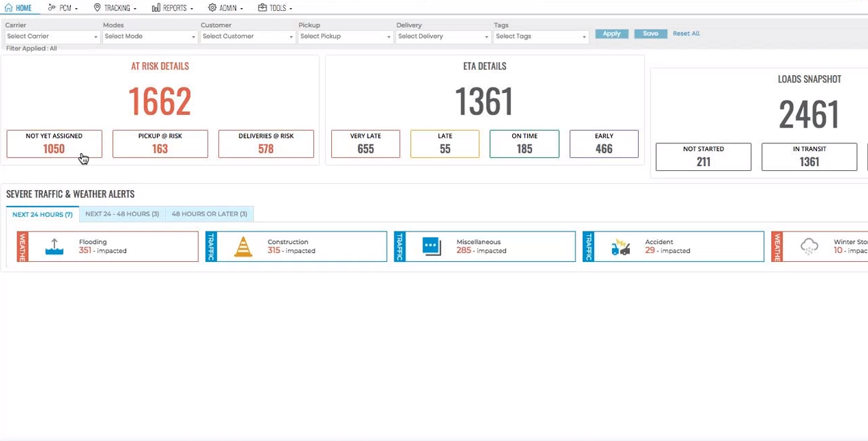The width and height of the screenshot is (868, 441).
Task: Click the Reports bar chart icon
Action: click(x=156, y=8)
